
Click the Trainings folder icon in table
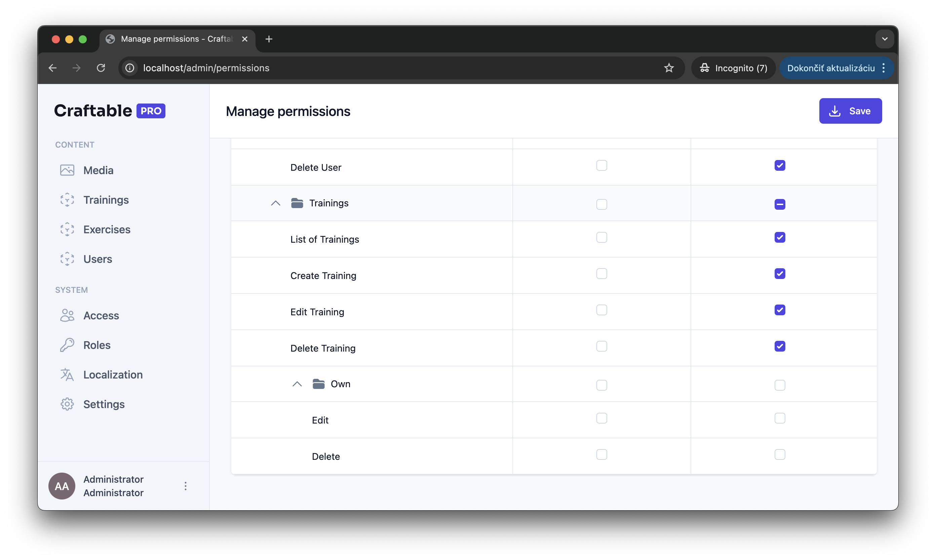point(297,203)
